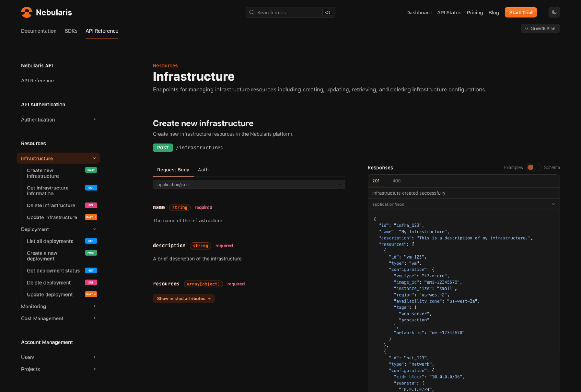
Task: Click the Start Trial button
Action: [x=521, y=13]
